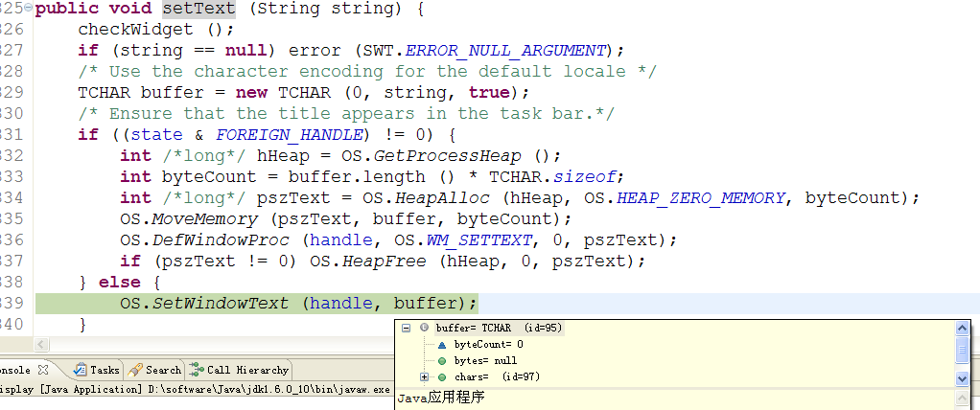The height and width of the screenshot is (410, 980).
Task: Click the detail pane scrollbar up arrow
Action: coord(963,397)
